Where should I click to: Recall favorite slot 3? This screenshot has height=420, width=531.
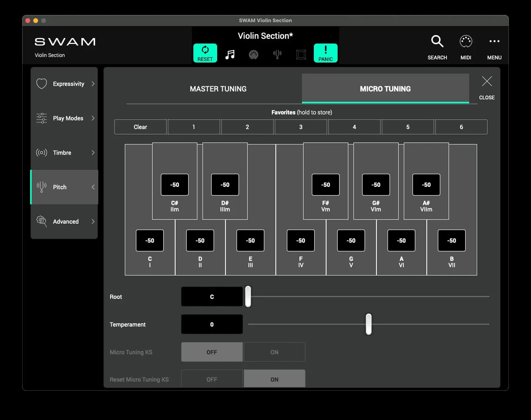(301, 127)
